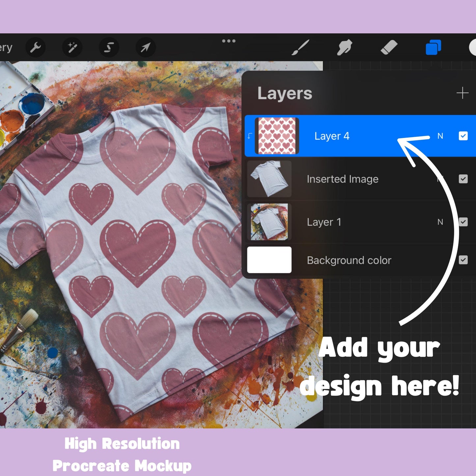Activate the Transform arrow tool
The image size is (476, 476).
click(145, 48)
